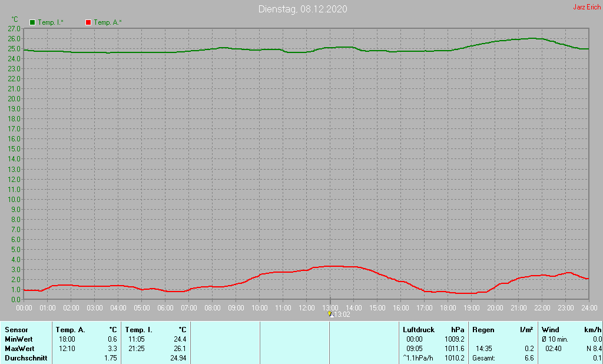
Task: Click the total rain value 6.6
Action: (529, 358)
